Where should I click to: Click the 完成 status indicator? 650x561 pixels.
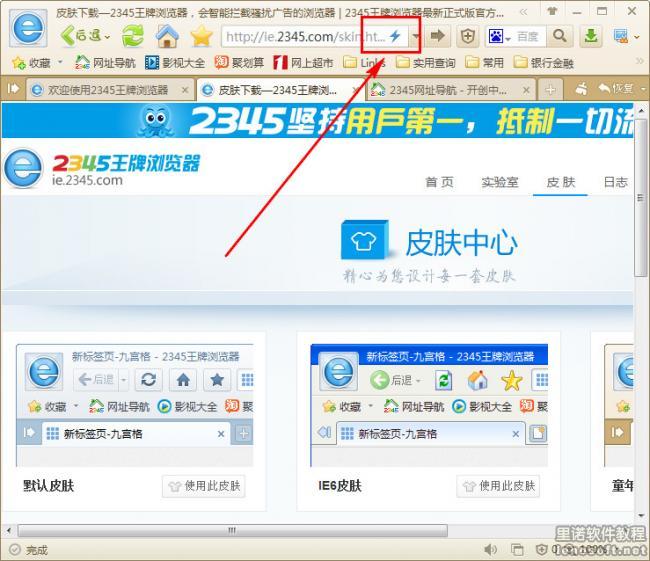[29, 550]
